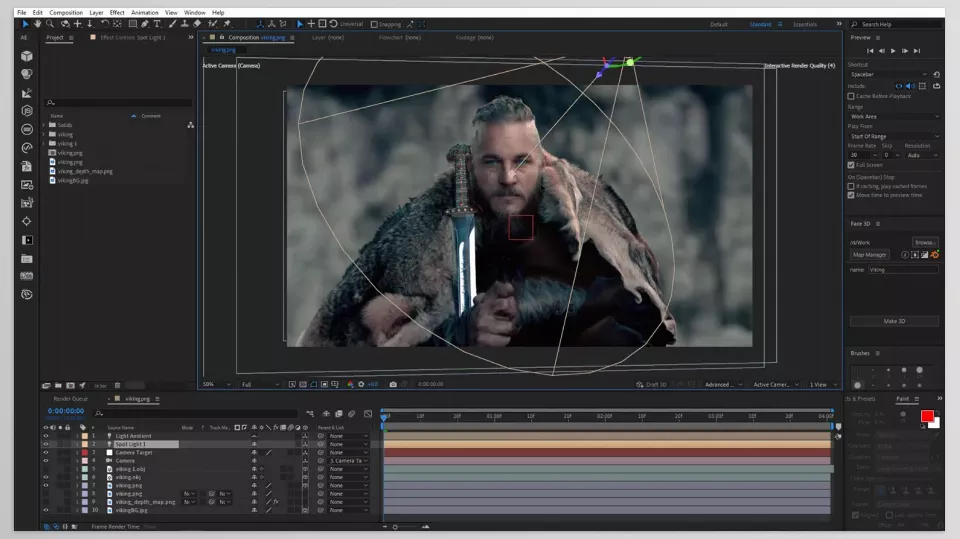This screenshot has width=960, height=539.
Task: Select the Roto Brush tool
Action: click(212, 24)
